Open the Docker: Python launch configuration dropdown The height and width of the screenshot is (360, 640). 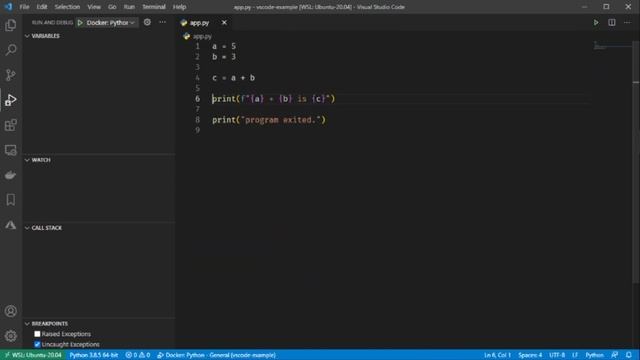point(111,22)
